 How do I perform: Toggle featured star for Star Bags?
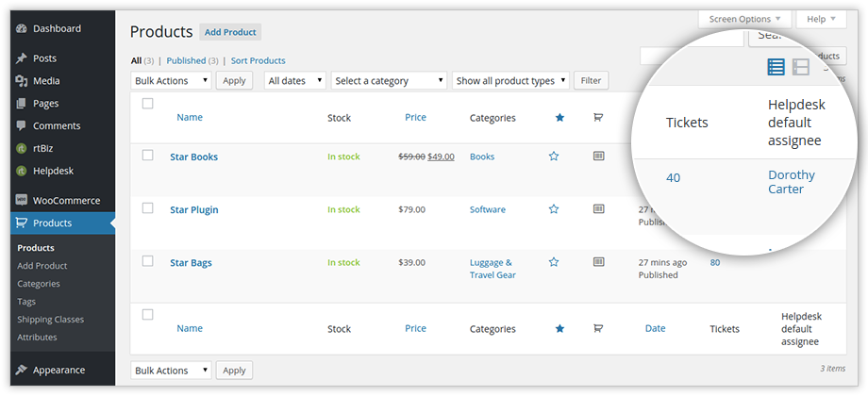point(554,262)
